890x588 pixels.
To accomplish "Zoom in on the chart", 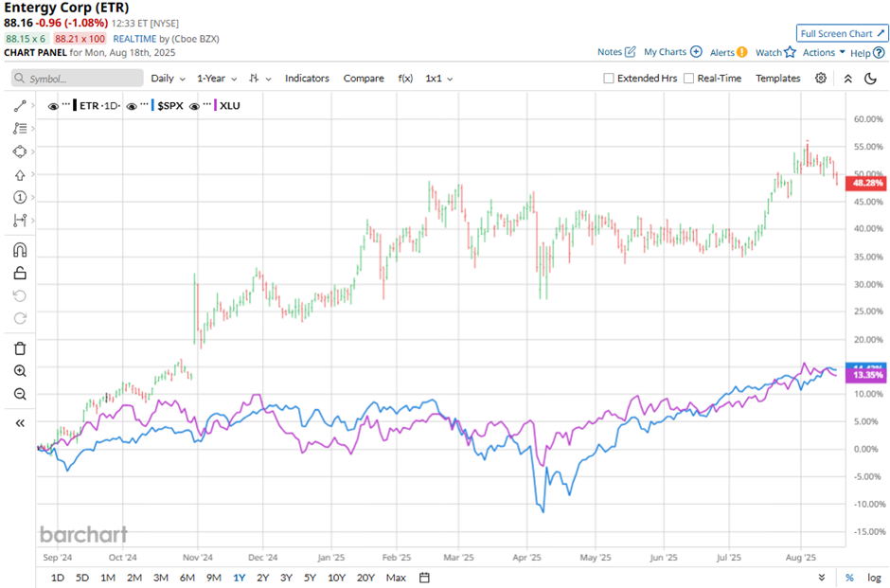I will point(20,370).
